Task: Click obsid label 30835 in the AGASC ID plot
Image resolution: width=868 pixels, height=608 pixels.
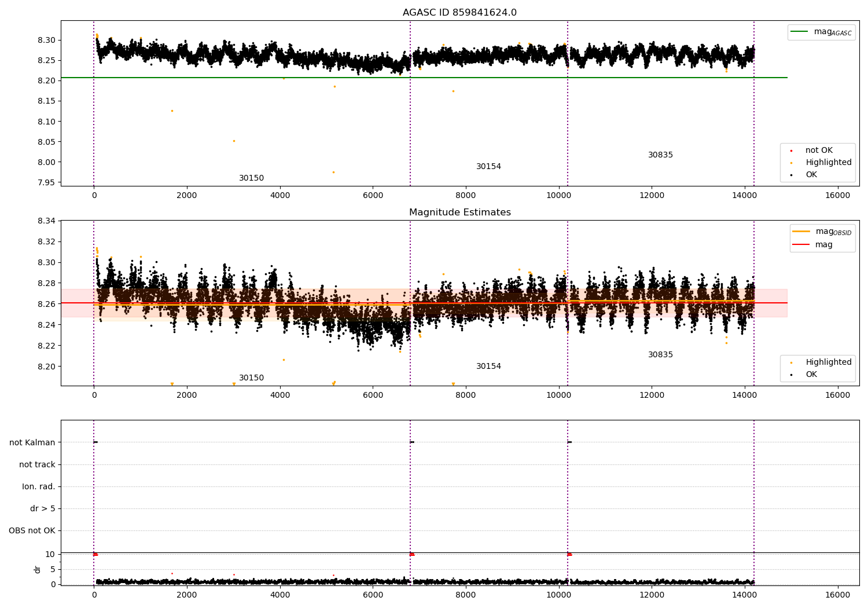Action: pos(660,155)
